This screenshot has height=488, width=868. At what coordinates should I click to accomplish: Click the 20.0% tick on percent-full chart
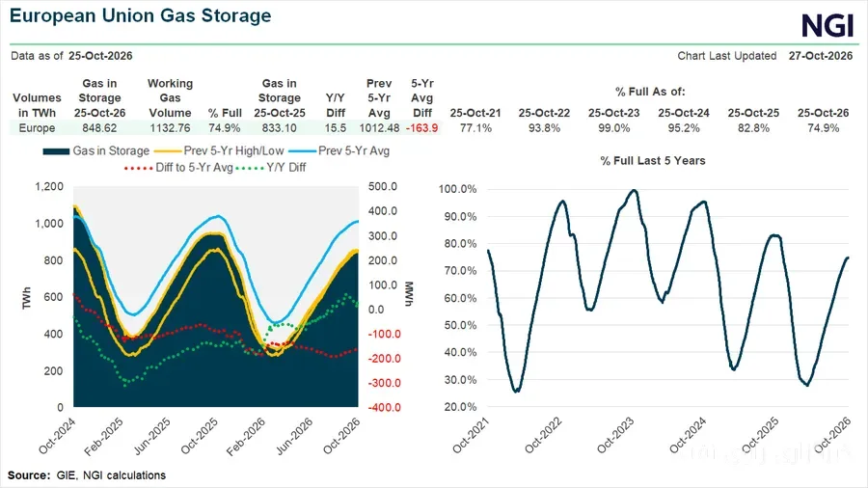pyautogui.click(x=461, y=407)
